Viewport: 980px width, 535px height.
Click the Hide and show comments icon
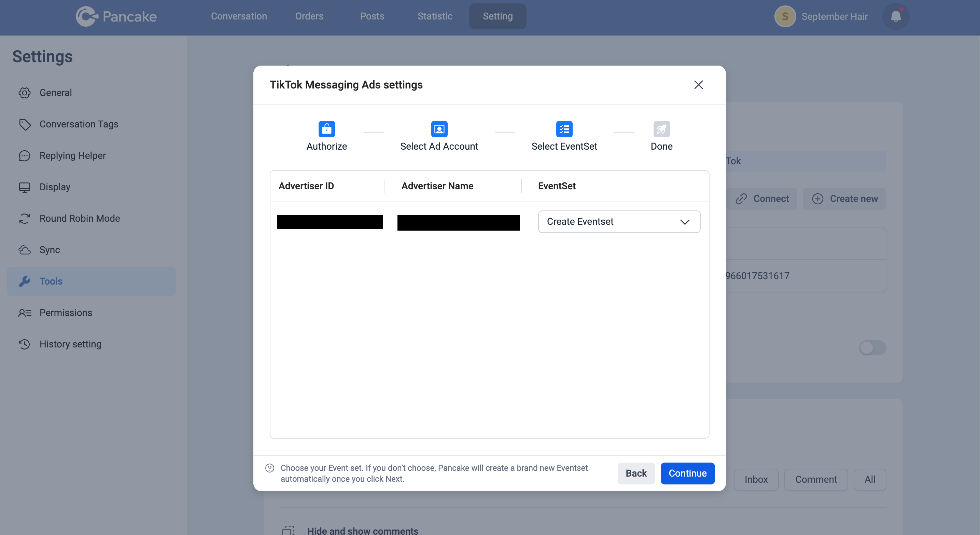[289, 531]
